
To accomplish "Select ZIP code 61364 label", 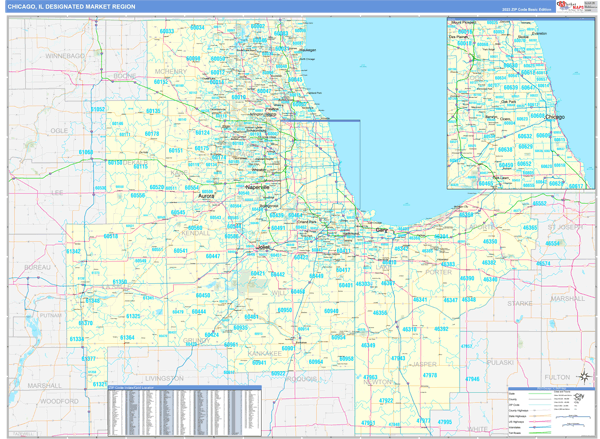I will [x=127, y=338].
